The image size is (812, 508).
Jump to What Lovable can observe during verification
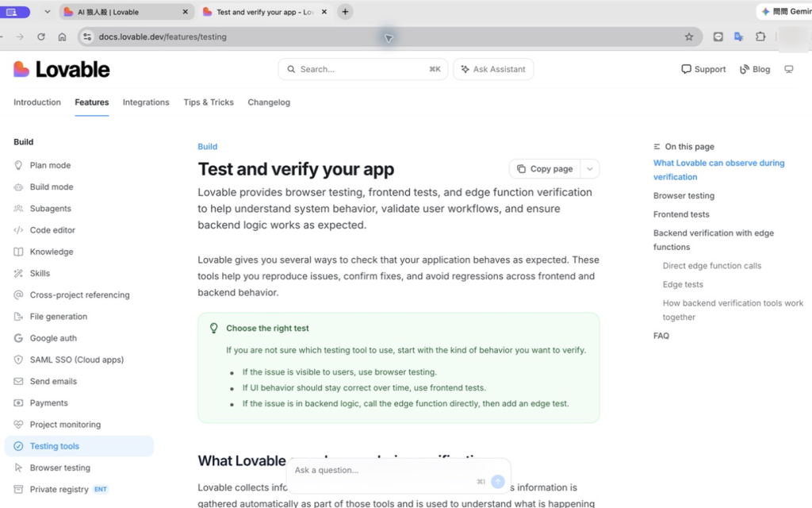(718, 170)
